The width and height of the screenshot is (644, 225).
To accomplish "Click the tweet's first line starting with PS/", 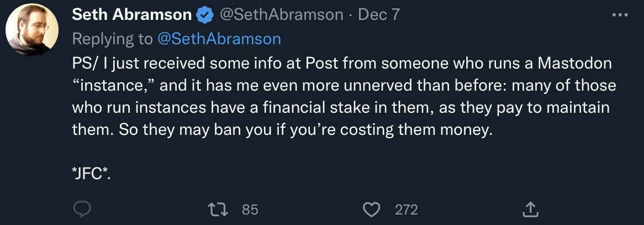I will tap(341, 63).
